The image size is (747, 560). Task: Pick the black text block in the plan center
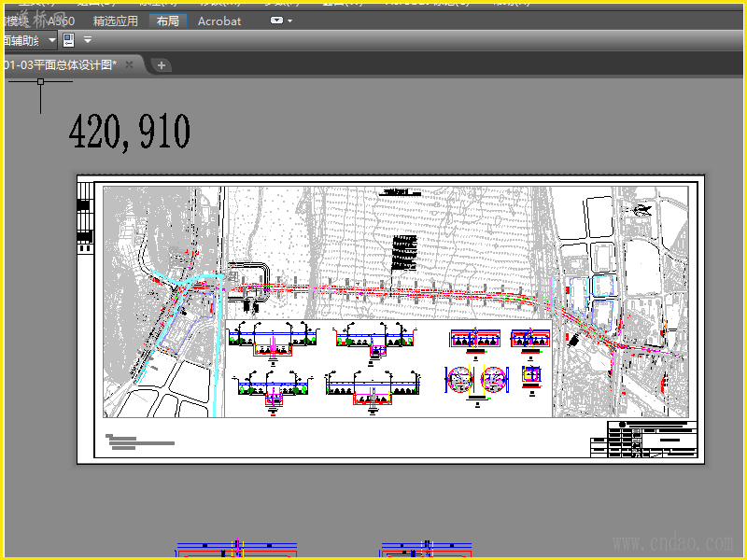click(404, 253)
